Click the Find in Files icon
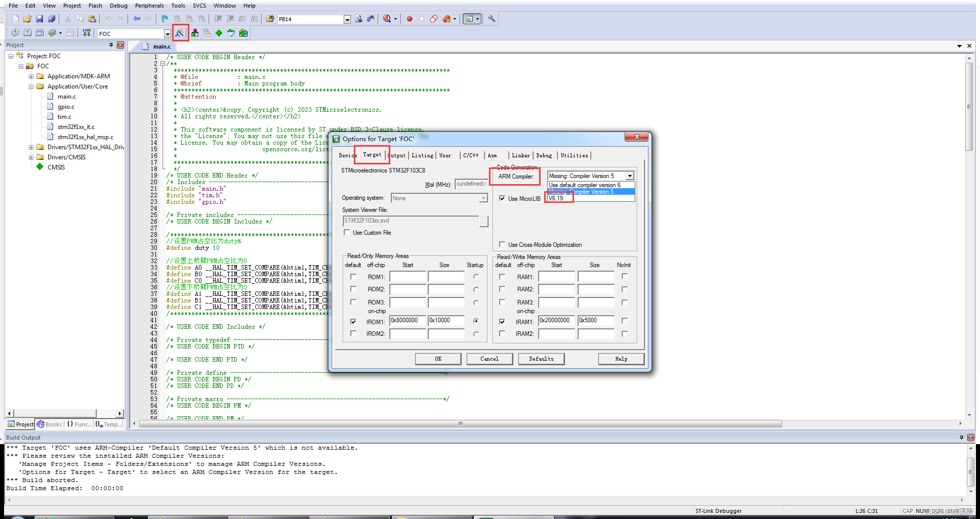Screen dimensions: 980x519 coord(270,19)
